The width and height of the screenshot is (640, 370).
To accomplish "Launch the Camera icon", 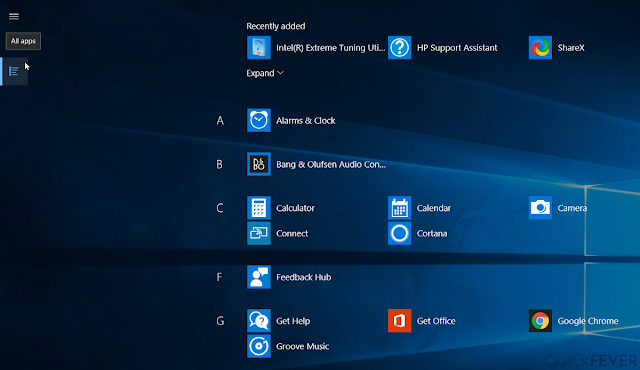I will (x=540, y=208).
